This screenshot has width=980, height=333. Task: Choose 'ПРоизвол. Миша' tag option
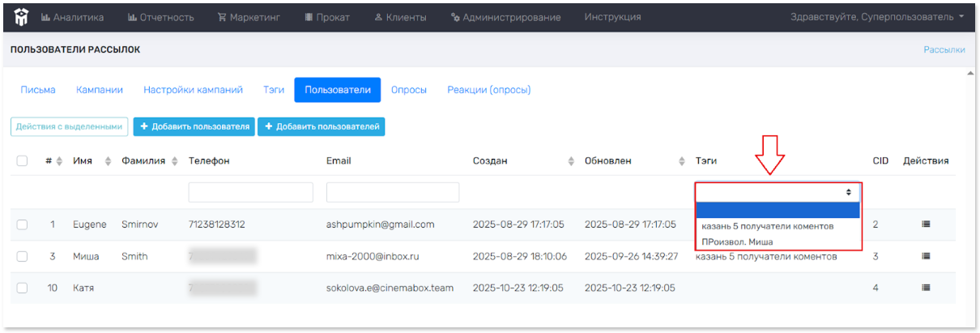pos(737,241)
